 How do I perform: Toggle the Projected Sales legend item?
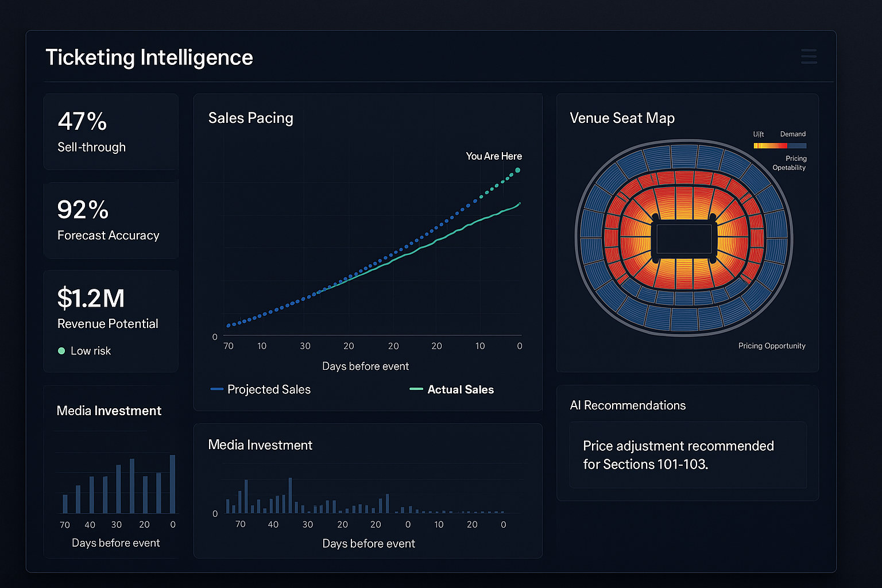coord(261,389)
